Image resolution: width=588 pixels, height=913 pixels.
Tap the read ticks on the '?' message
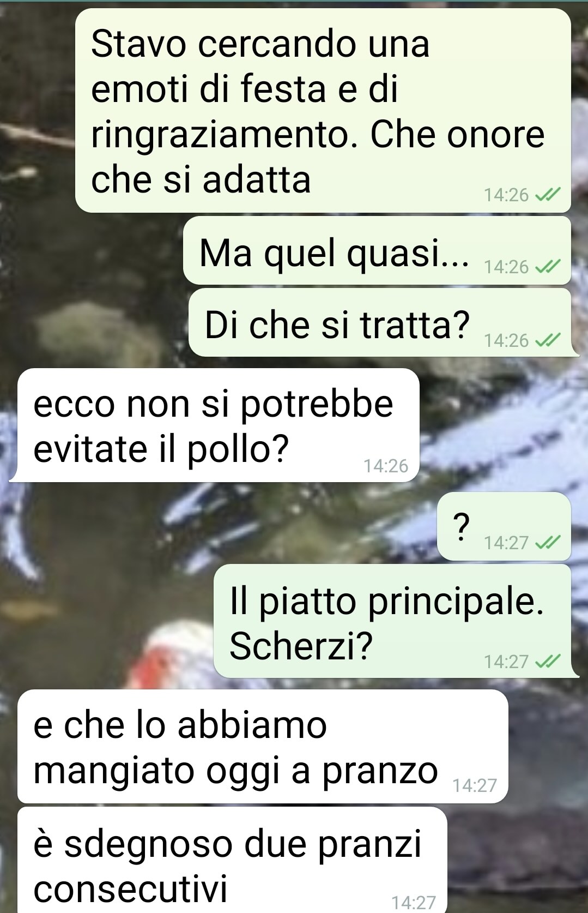547,542
